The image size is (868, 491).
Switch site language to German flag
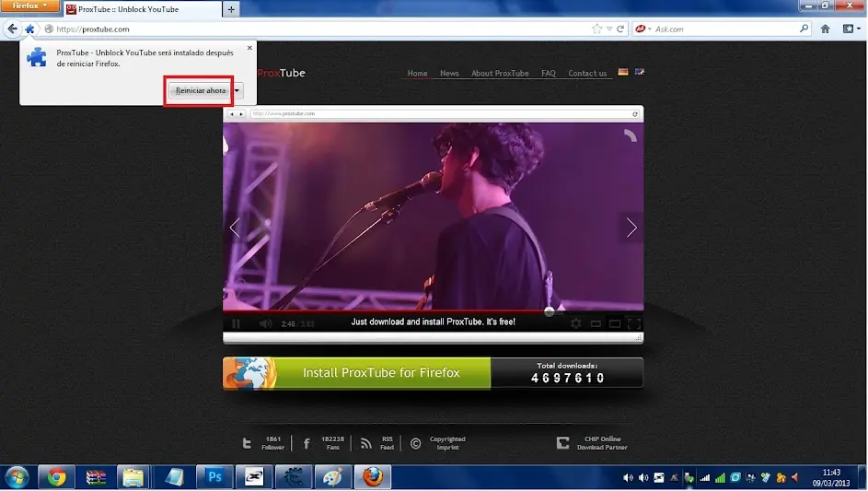[x=623, y=72]
